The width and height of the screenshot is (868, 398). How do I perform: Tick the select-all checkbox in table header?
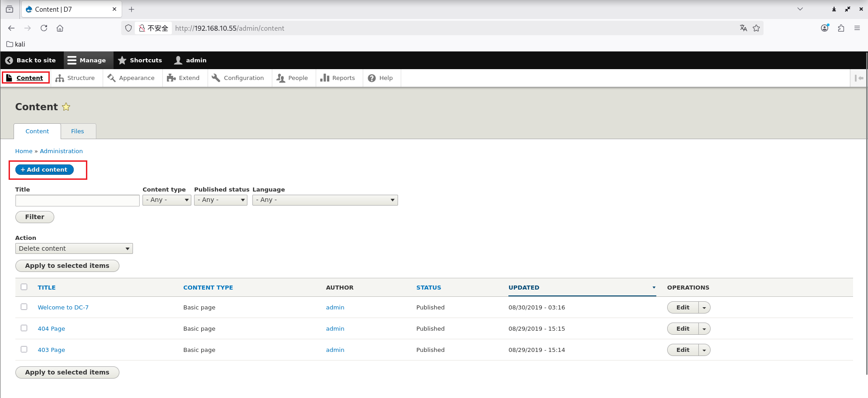(x=24, y=287)
